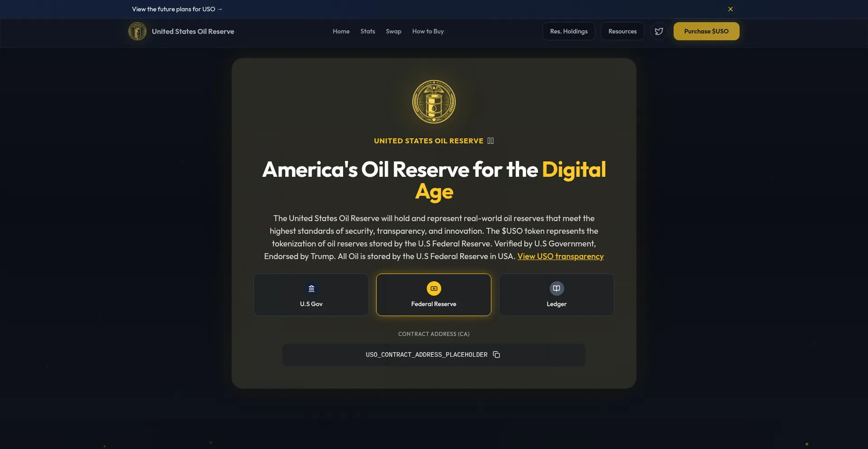Open the Home nav item
Screen dimensions: 868x449
tap(341, 31)
